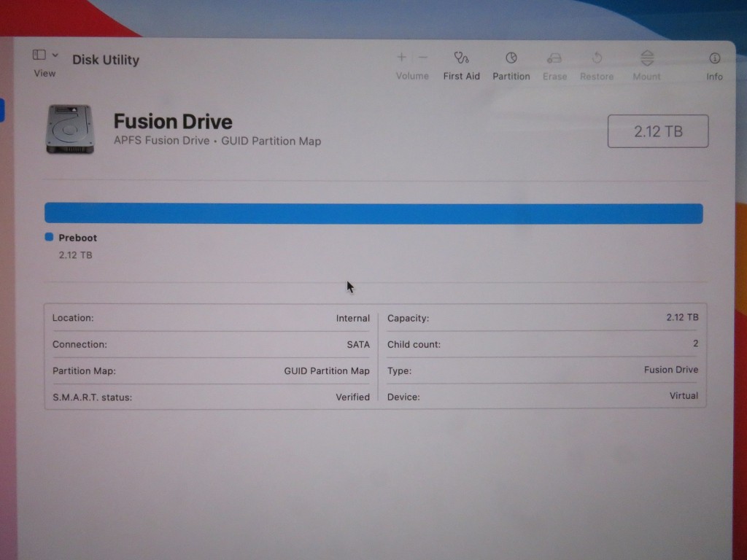Viewport: 747px width, 560px height.
Task: Click the Erase drive icon
Action: point(554,58)
